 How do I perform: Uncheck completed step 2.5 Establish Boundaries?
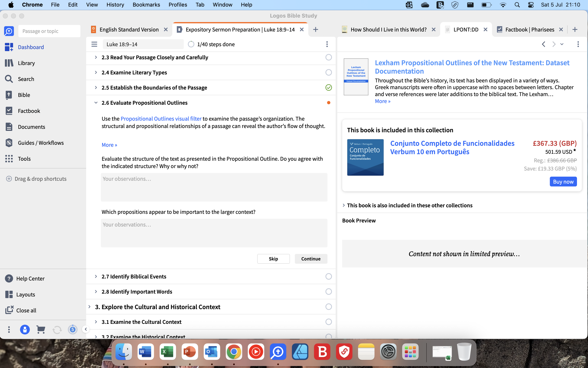329,87
